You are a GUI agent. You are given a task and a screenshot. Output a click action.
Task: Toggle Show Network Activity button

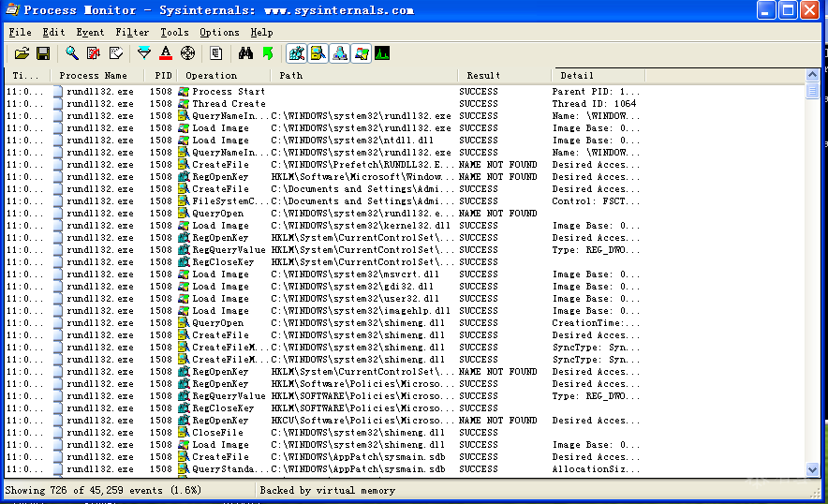340,53
